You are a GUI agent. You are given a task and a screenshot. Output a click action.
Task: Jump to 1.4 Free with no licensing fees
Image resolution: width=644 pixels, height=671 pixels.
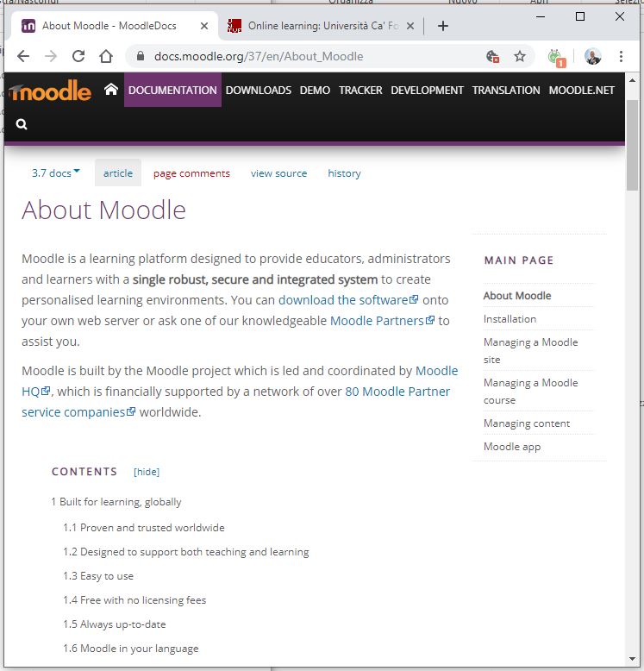pyautogui.click(x=134, y=600)
